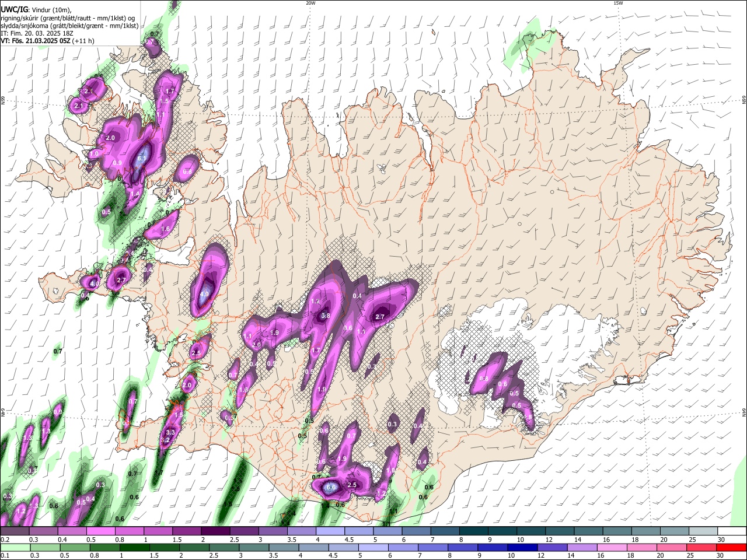Click the 4.9 snowfall value on the map
747x560 pixels.
click(204, 295)
